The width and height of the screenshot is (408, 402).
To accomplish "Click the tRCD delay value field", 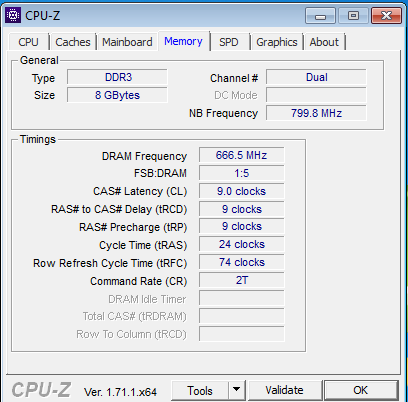I will tap(242, 209).
